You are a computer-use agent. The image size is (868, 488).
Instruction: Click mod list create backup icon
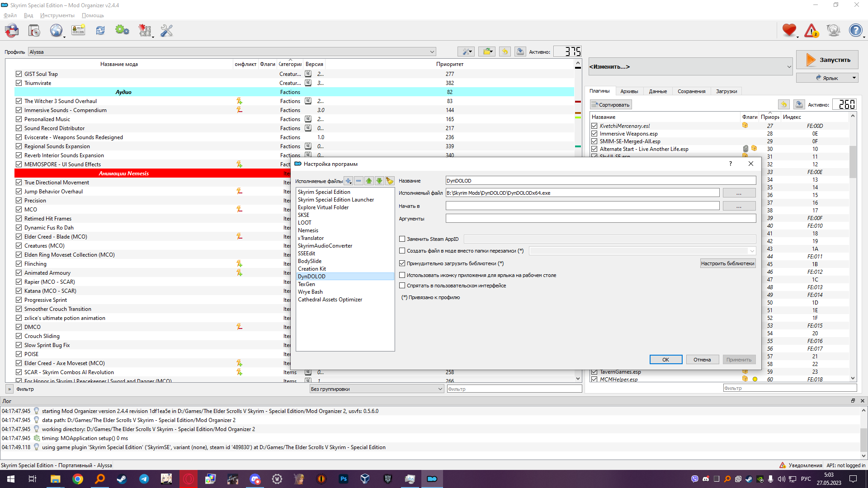(x=520, y=52)
